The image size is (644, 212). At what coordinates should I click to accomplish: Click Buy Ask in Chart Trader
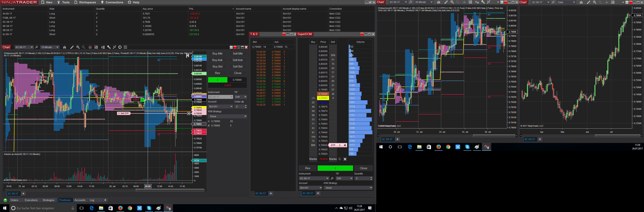(217, 60)
